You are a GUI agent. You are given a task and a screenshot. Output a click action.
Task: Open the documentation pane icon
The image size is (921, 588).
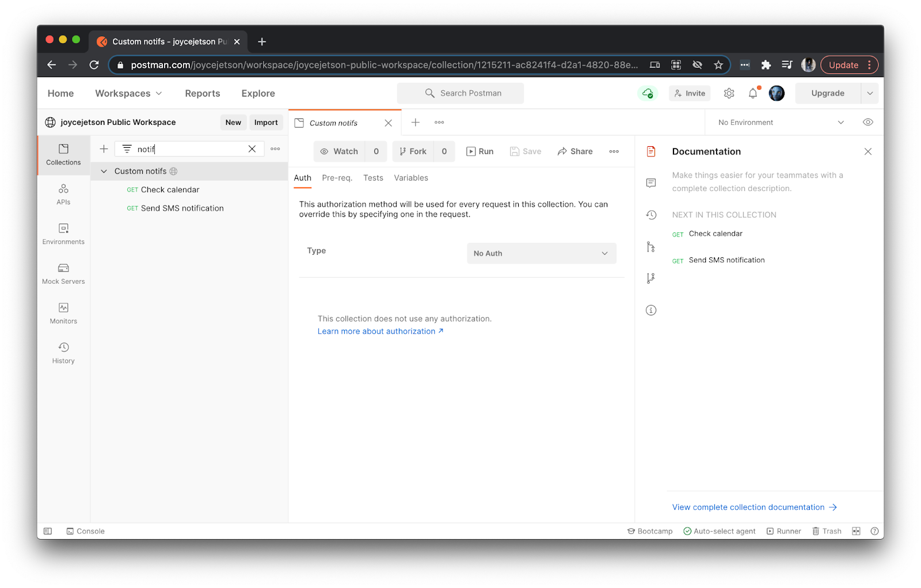click(x=651, y=151)
